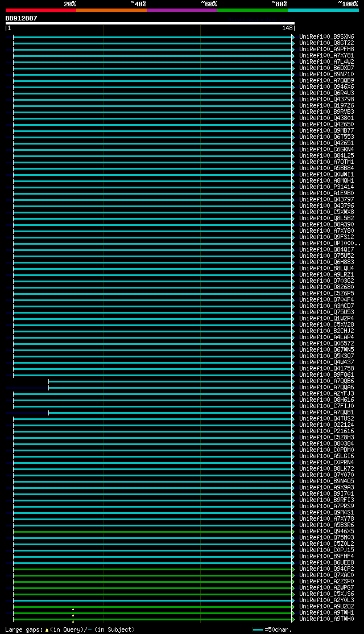Select label UniRef100_A7QQA6
Screen dimensions: 364x634
tap(326, 388)
